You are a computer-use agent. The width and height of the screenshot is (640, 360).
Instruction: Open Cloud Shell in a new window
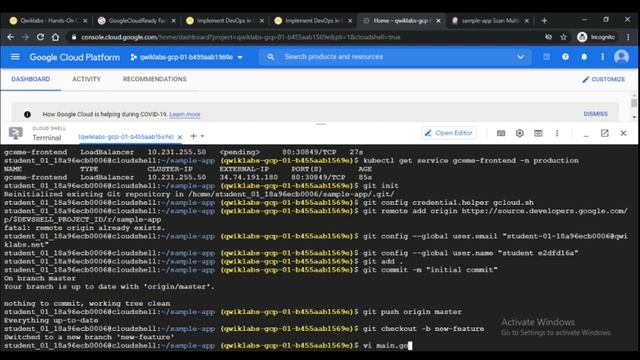point(604,133)
